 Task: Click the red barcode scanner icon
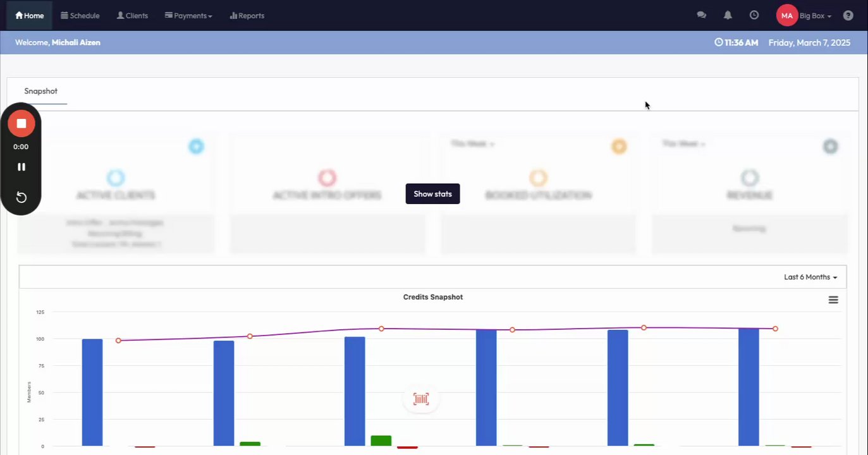pos(421,399)
